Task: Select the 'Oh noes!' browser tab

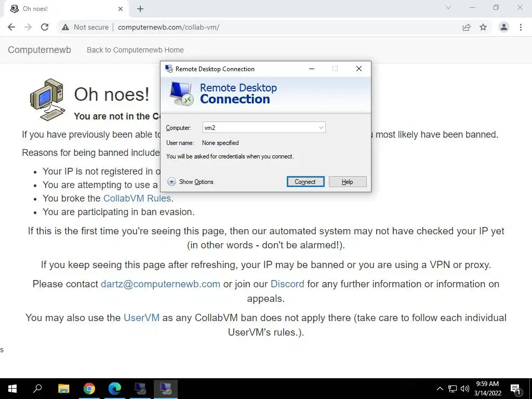Action: tap(66, 9)
